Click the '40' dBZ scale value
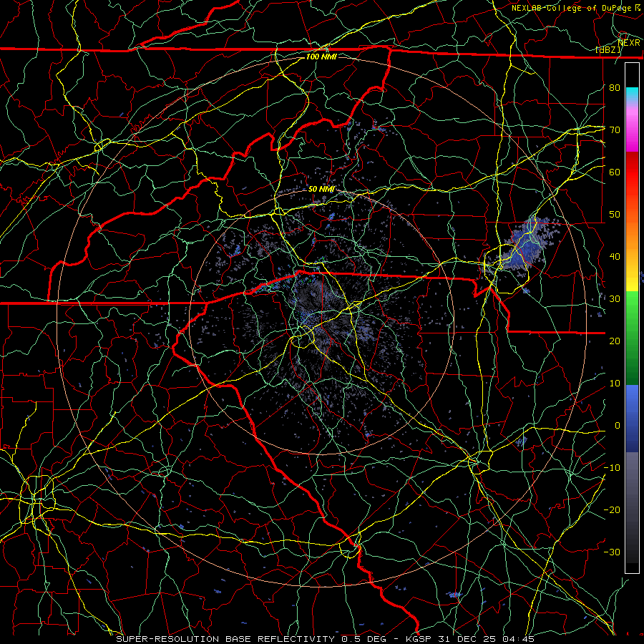 615,257
